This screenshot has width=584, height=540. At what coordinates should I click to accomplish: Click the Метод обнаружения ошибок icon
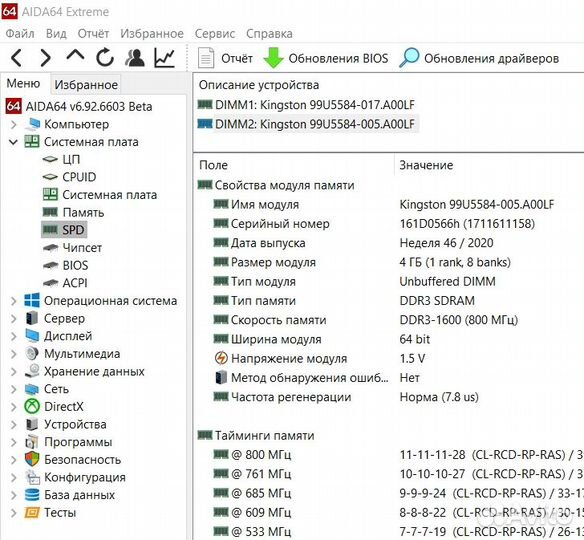(x=221, y=378)
